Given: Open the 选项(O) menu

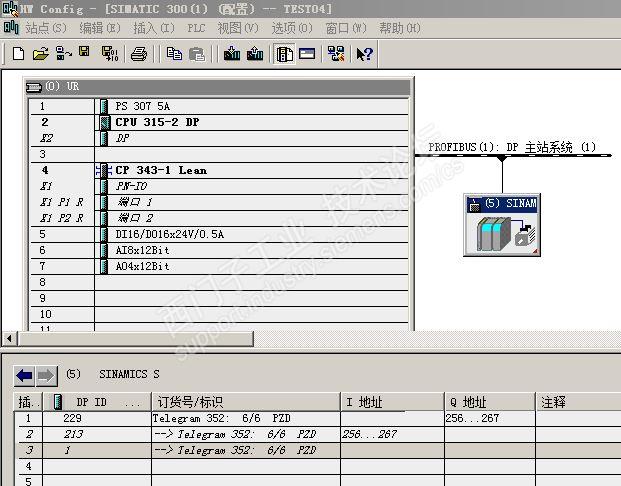Looking at the screenshot, I should coord(292,28).
